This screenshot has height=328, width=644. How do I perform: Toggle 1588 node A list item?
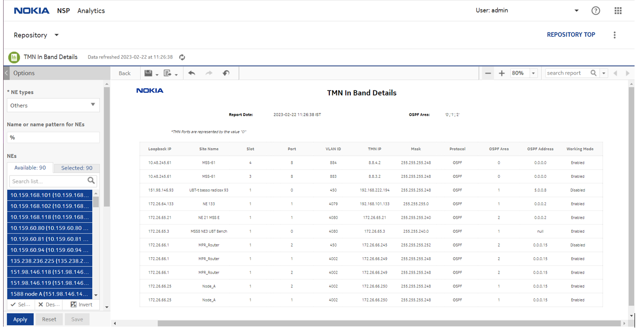pos(49,294)
